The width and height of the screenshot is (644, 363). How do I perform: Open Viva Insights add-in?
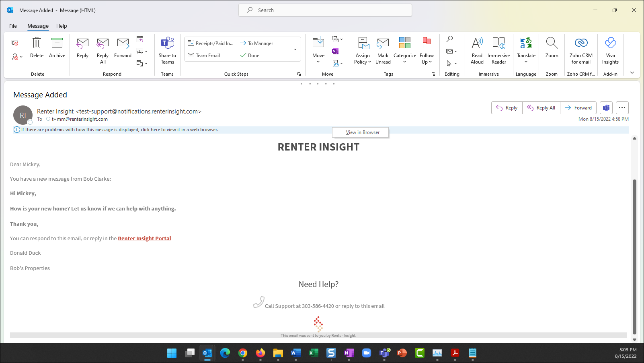[x=610, y=50]
